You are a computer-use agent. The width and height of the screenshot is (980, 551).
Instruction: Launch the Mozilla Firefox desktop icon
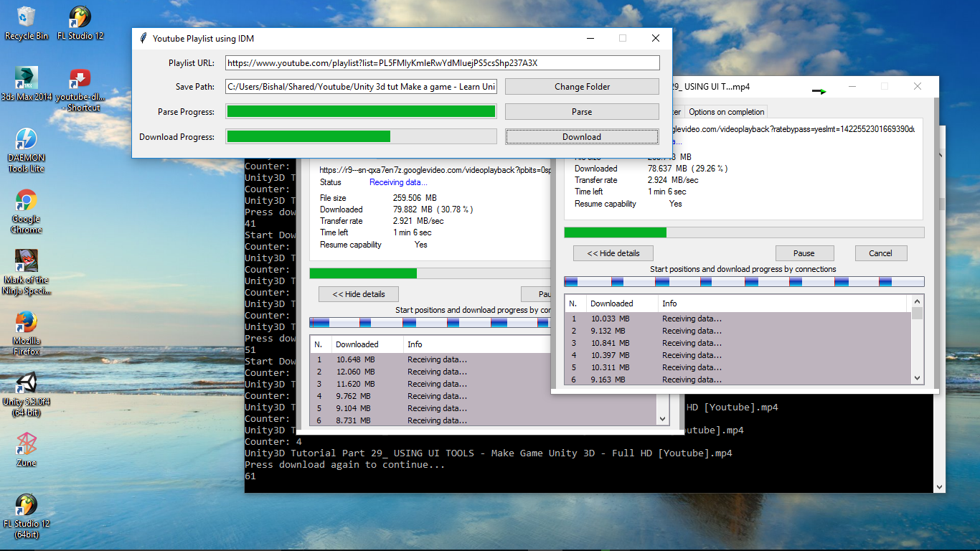pos(27,333)
